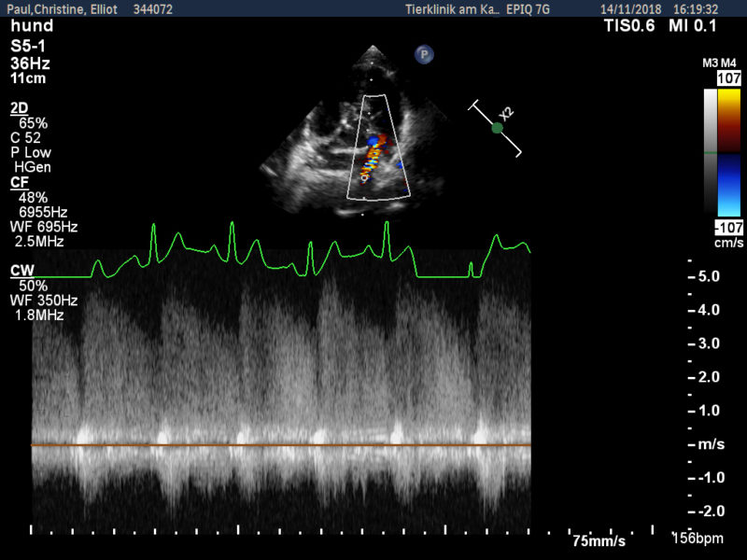Select the CF color flow mode label
Screen dimensions: 747x560
[x=19, y=182]
